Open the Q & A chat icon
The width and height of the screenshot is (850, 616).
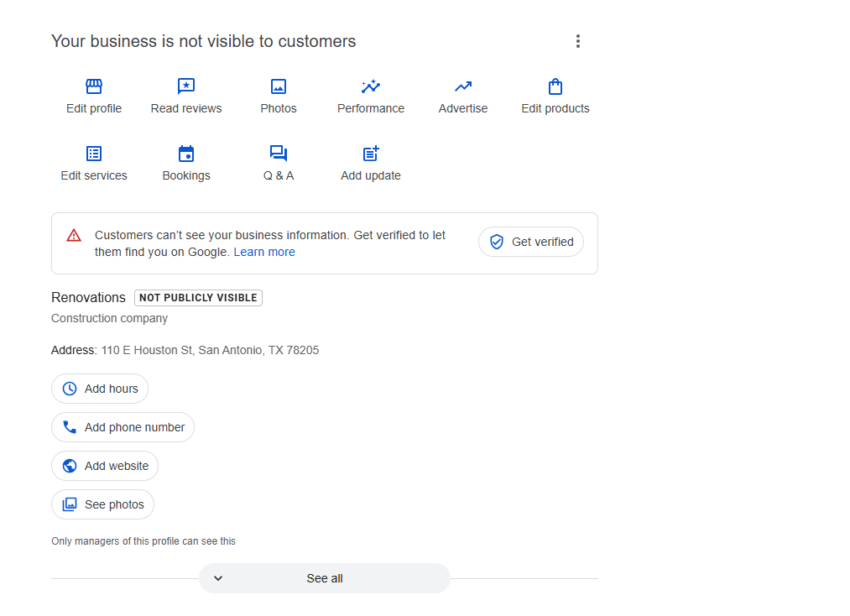(x=279, y=154)
